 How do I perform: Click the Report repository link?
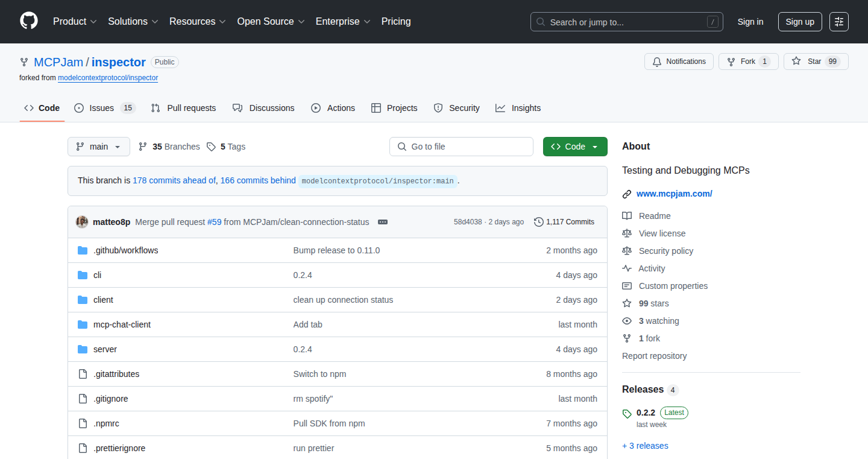655,356
